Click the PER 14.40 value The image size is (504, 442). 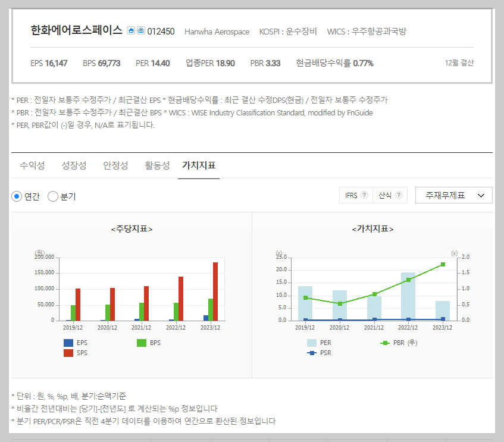(153, 63)
